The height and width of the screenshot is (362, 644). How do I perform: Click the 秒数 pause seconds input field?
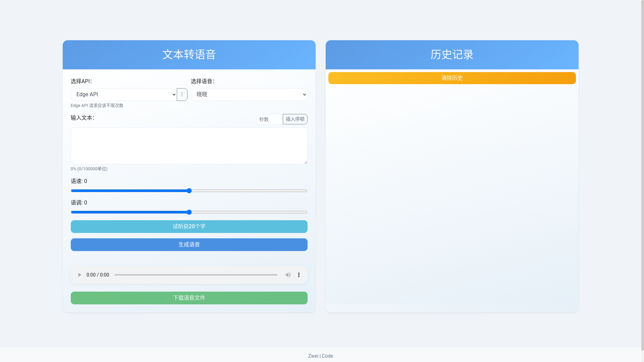click(x=270, y=119)
